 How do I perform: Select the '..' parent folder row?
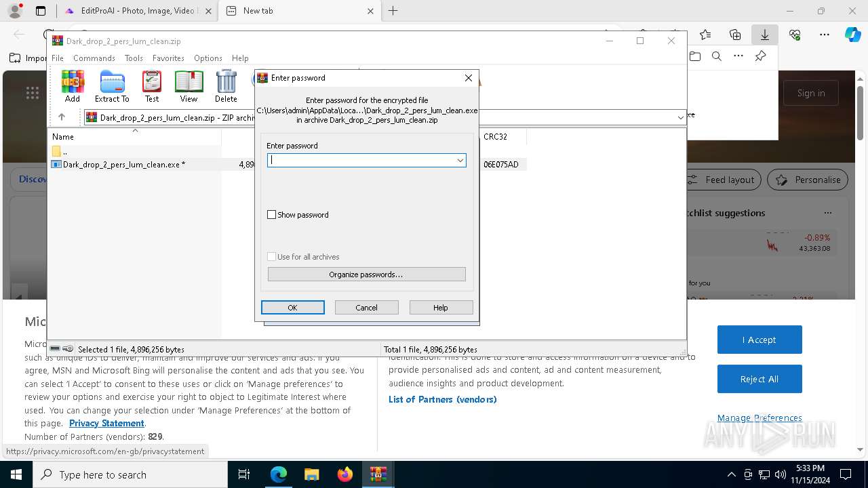pyautogui.click(x=136, y=151)
